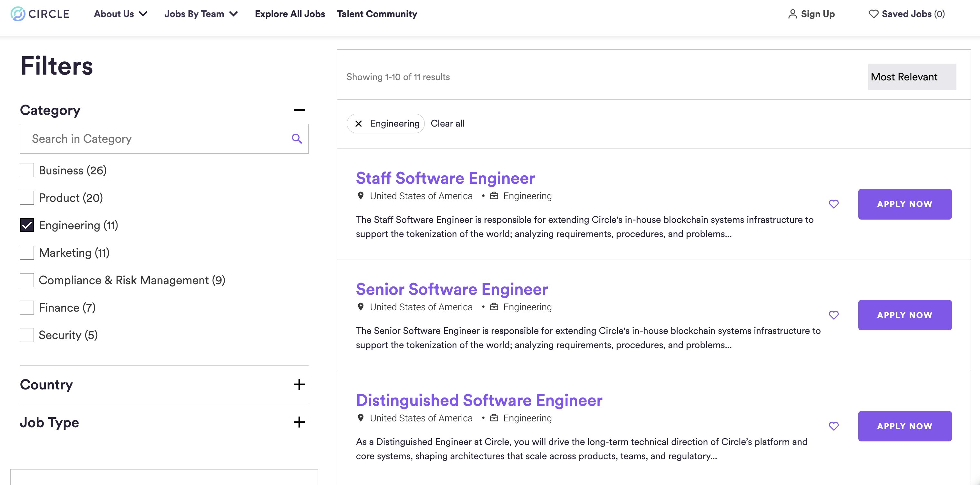The width and height of the screenshot is (980, 485).
Task: Remove Engineering filter chip with X
Action: tap(358, 123)
